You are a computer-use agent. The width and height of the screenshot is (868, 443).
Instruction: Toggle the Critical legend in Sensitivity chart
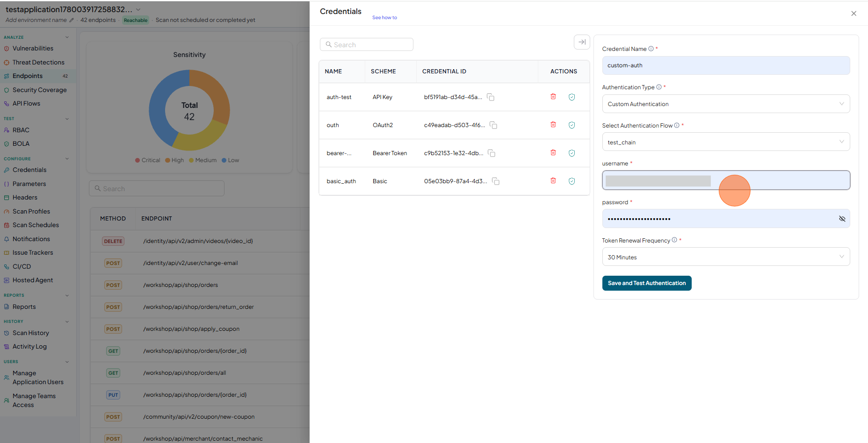coord(148,160)
